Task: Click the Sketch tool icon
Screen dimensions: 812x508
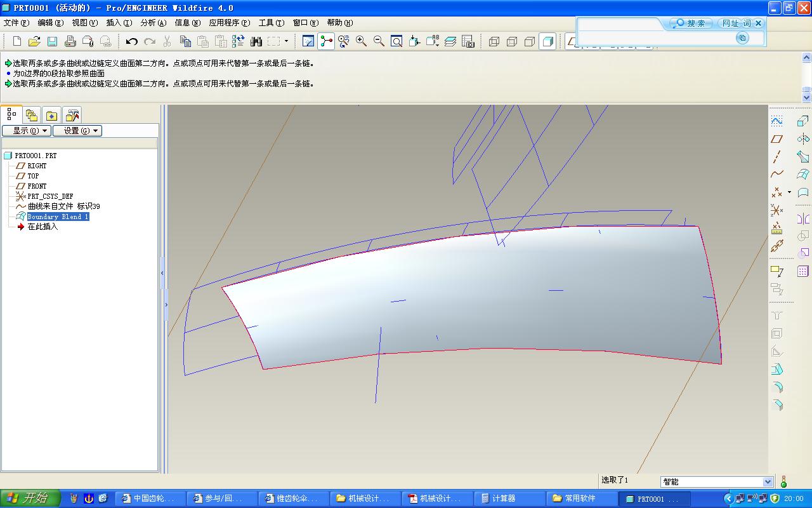Action: click(777, 121)
